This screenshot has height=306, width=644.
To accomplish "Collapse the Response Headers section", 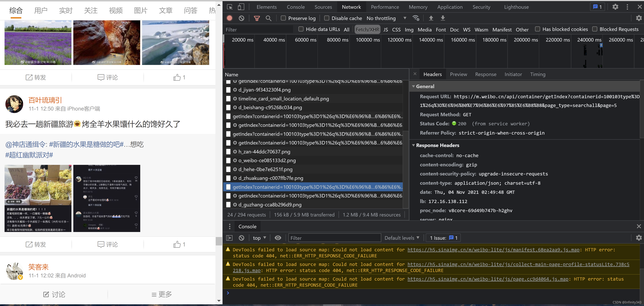I will [413, 145].
